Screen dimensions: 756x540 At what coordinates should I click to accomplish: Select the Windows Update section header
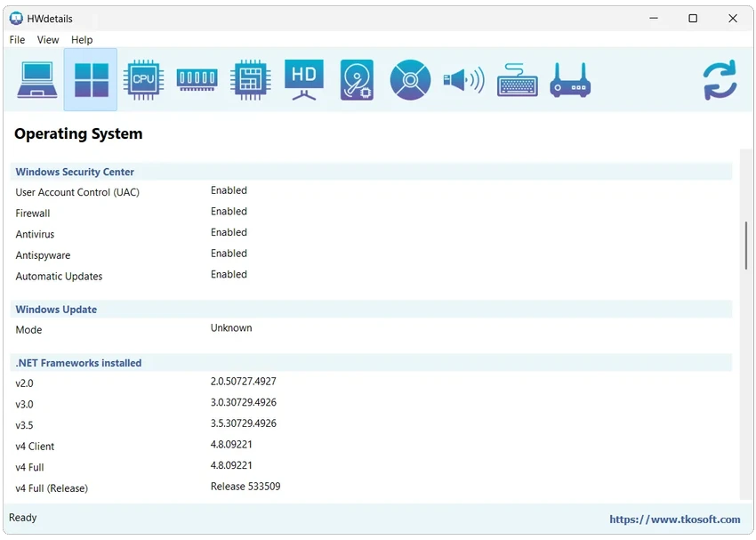[371, 309]
